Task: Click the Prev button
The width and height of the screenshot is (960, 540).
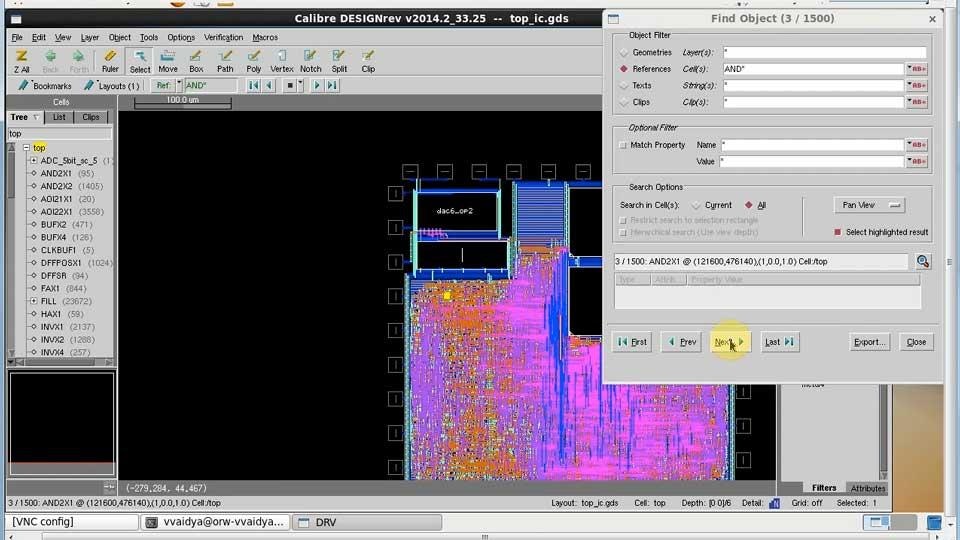Action: (x=681, y=342)
